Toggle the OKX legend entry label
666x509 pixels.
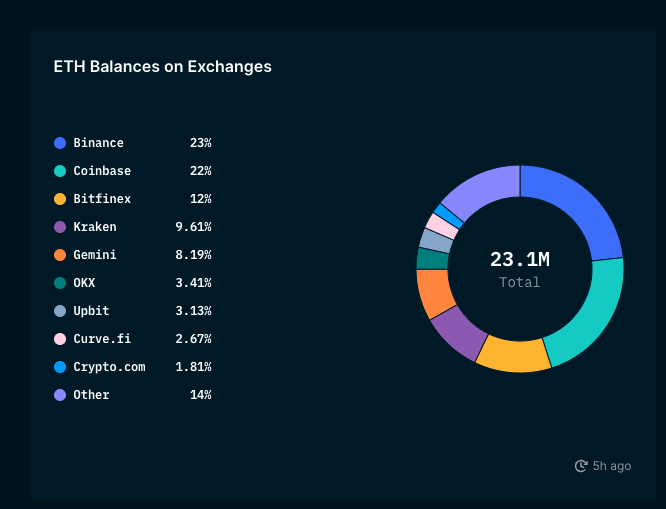coord(84,283)
